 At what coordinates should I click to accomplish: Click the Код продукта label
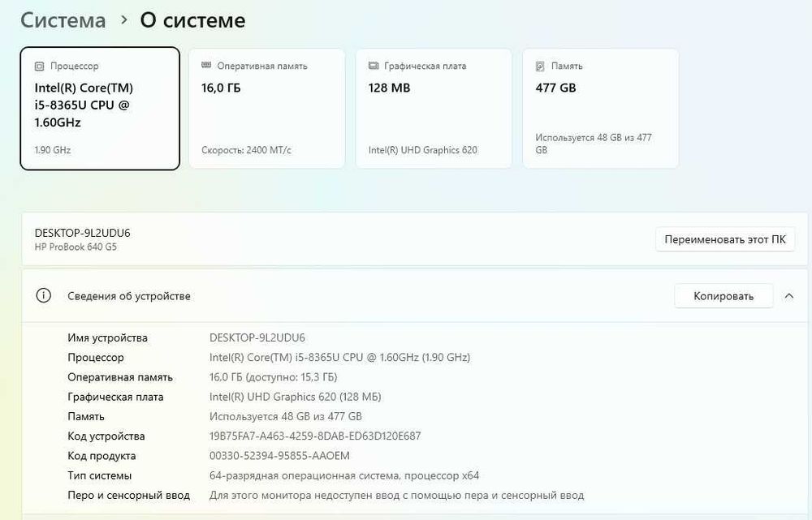[101, 456]
